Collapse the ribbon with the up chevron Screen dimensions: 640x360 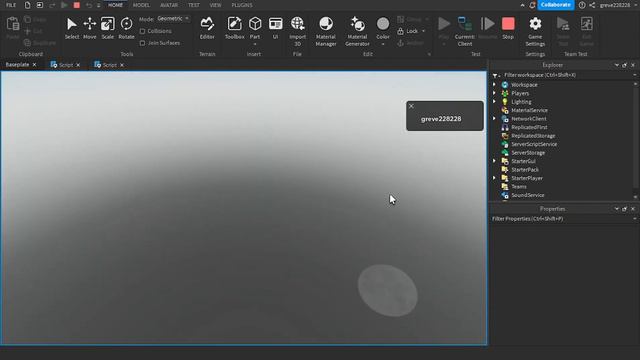[x=522, y=5]
